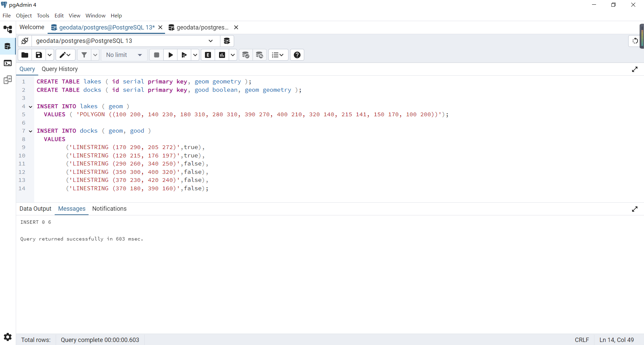Close the geodata/postgres@PostgreSQL 13* tab
This screenshot has height=345, width=644.
160,27
